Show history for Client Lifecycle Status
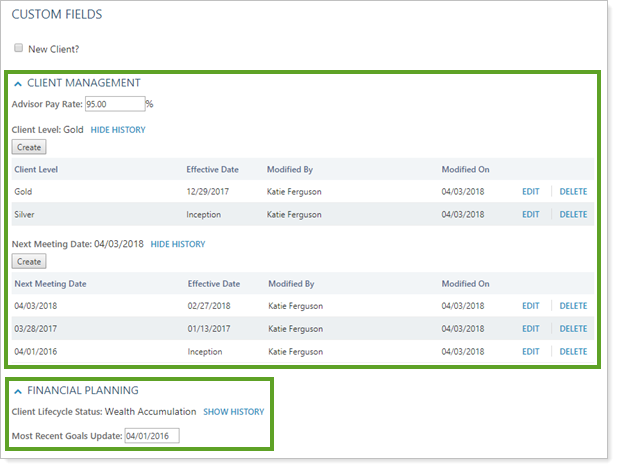 (233, 412)
